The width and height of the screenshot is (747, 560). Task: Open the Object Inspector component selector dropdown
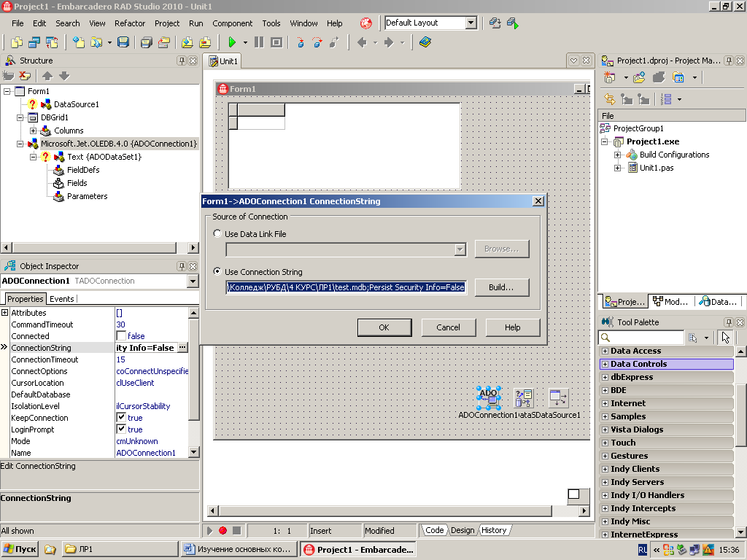(193, 281)
